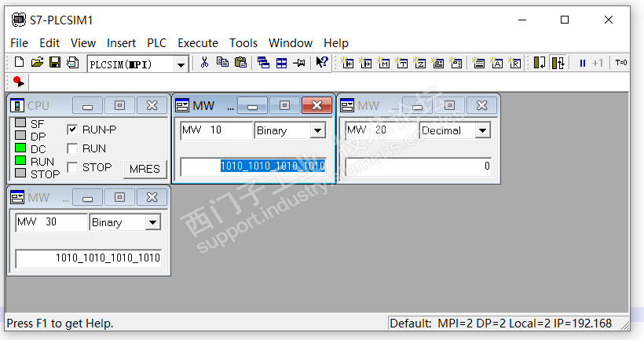Insert an Input Variable (I) view
This screenshot has width=644, height=340.
tap(347, 63)
